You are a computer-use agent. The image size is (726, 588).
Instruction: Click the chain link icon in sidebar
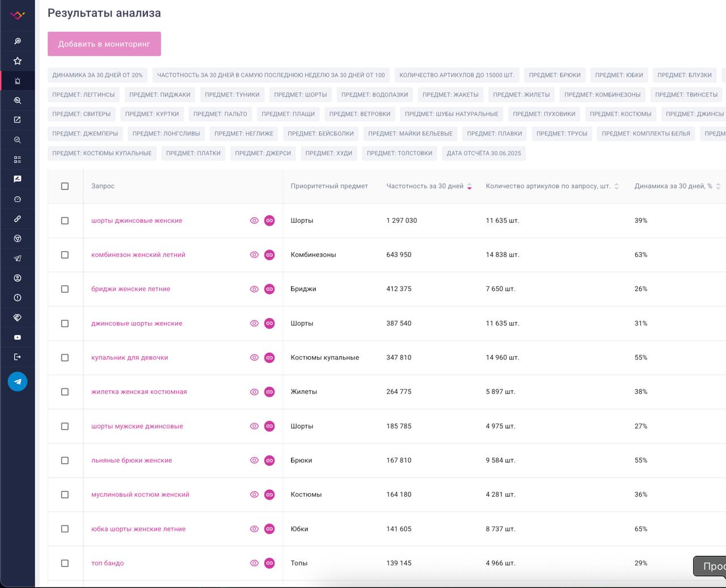(x=18, y=219)
